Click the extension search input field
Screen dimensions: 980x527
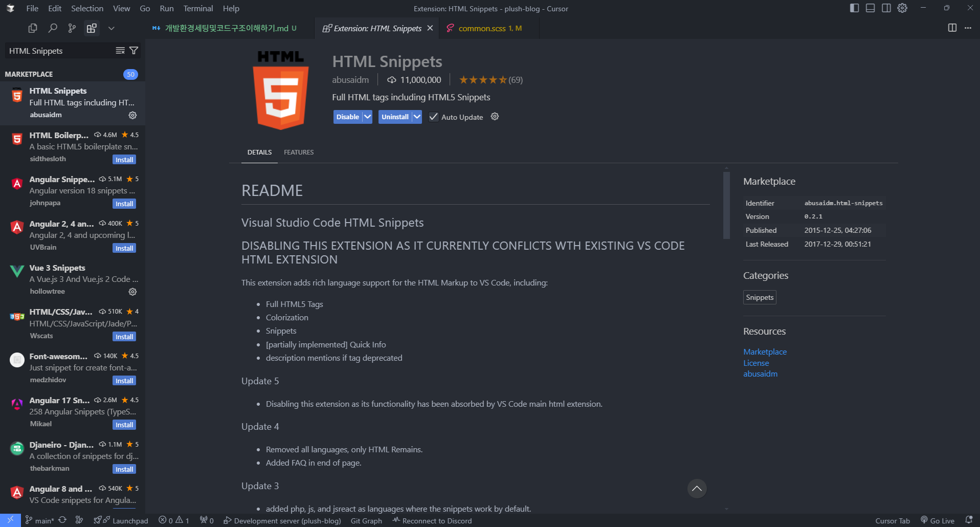tap(59, 51)
